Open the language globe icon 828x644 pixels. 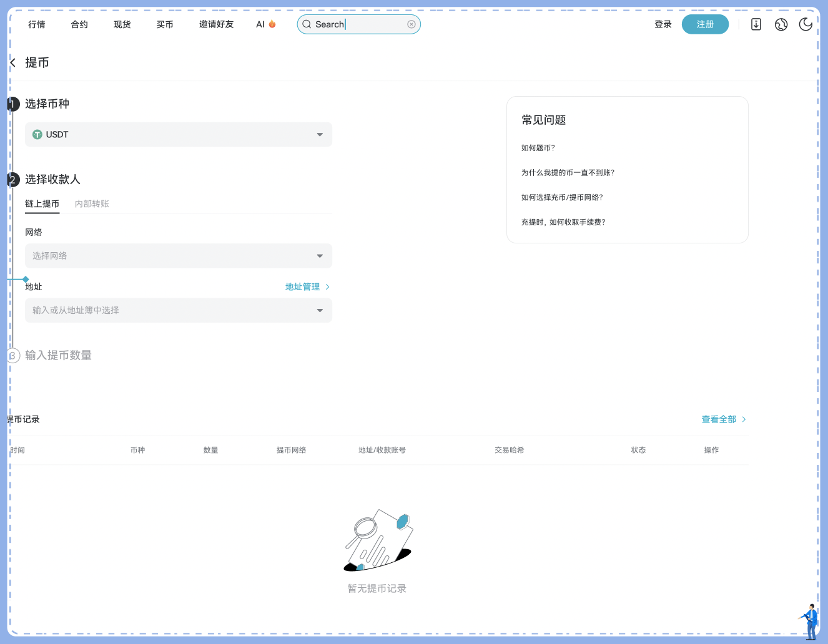coord(781,24)
